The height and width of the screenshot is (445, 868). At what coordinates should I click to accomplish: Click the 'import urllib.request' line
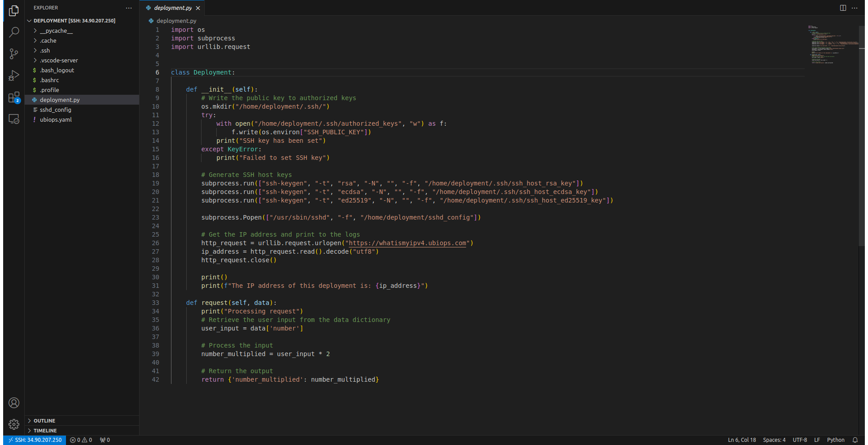click(x=210, y=47)
